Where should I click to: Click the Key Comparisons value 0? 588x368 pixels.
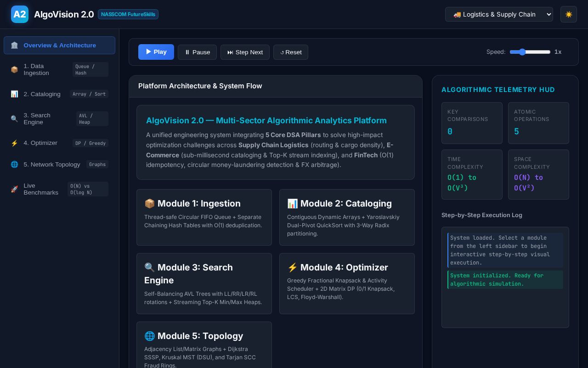450,132
